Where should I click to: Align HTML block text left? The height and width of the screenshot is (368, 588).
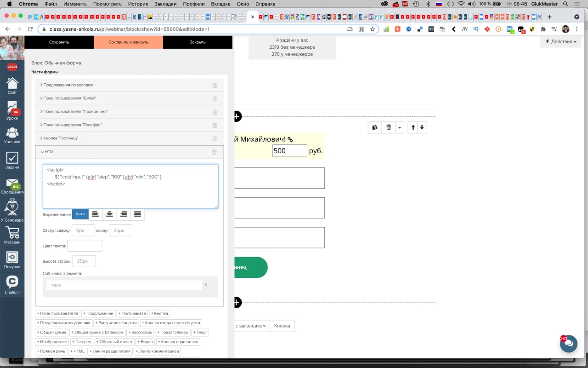(x=96, y=214)
